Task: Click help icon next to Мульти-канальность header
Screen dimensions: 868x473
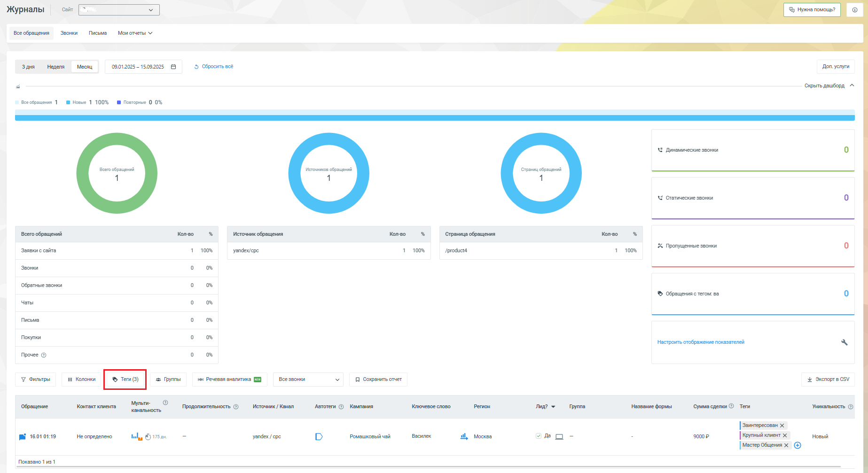Action: (165, 403)
